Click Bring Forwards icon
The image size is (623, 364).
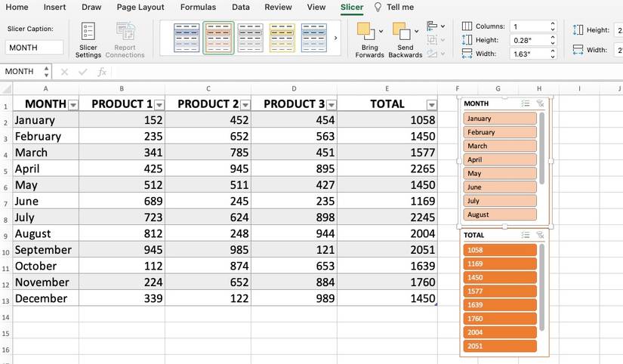pyautogui.click(x=365, y=31)
